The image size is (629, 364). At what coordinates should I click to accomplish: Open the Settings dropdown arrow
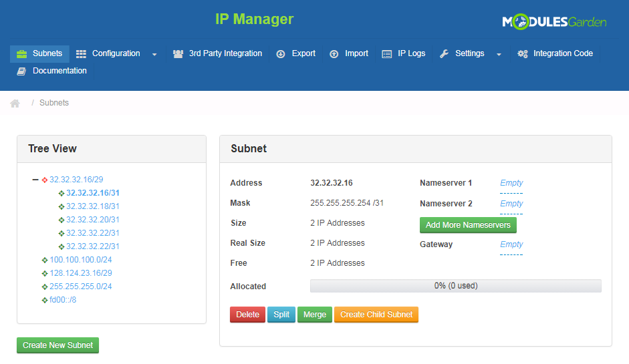click(x=499, y=55)
